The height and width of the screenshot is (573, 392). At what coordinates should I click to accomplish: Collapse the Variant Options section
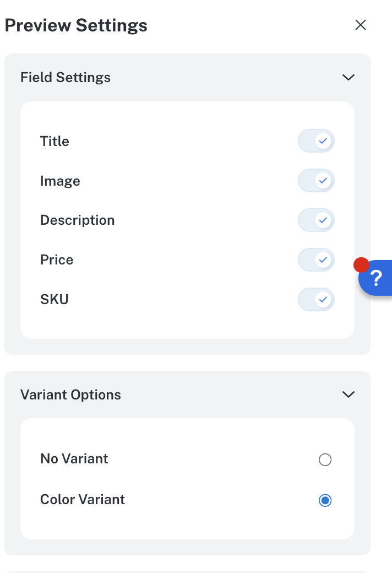tap(348, 394)
